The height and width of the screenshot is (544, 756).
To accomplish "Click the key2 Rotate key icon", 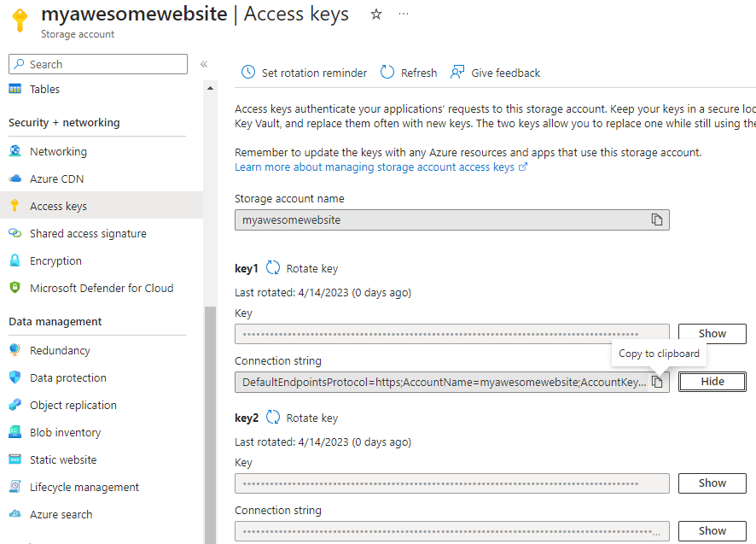I will [273, 417].
